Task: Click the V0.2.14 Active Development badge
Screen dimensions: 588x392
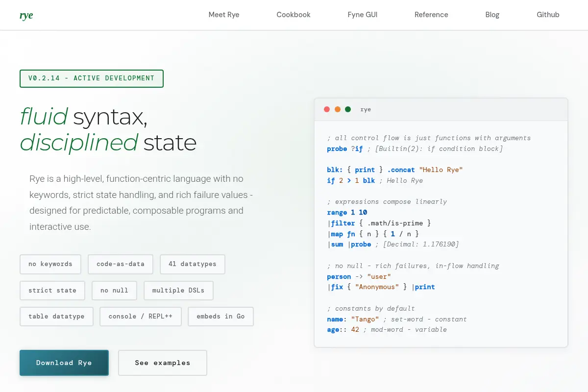Action: (92, 78)
